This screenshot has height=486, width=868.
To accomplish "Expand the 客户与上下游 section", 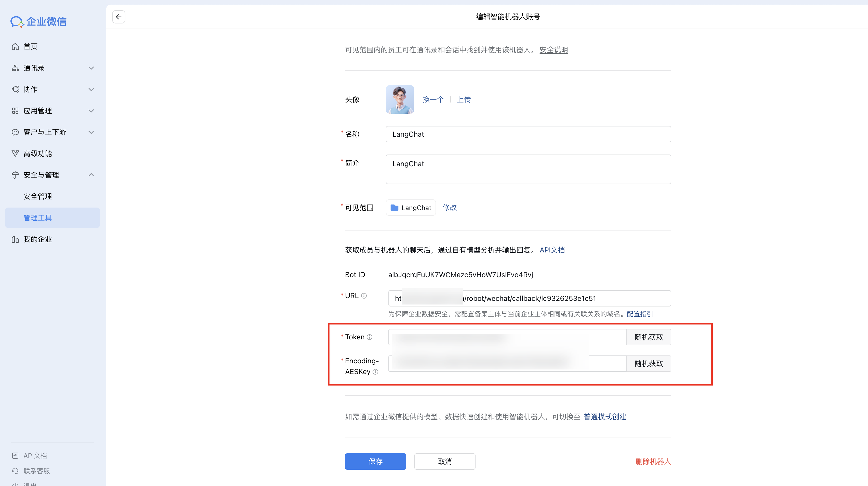I will pyautogui.click(x=91, y=132).
